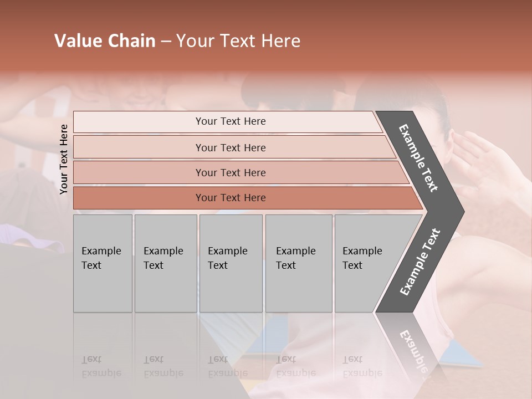
Task: Click reflected text beneath third gray box
Action: [226, 367]
